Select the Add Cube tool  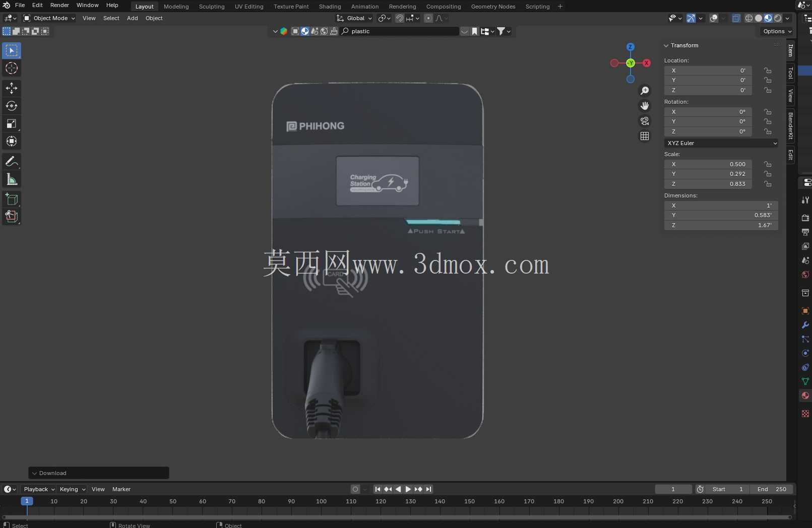coord(12,200)
